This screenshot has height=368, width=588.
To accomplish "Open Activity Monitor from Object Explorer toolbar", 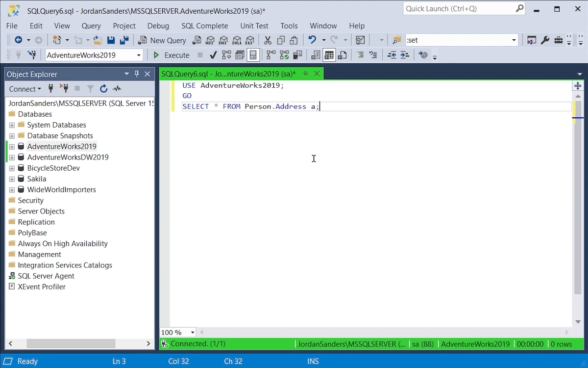I will (117, 89).
